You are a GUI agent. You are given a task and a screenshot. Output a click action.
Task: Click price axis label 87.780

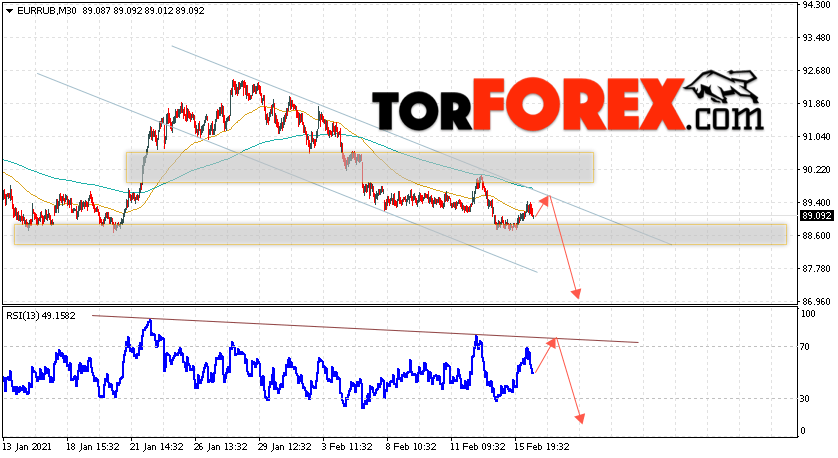[816, 269]
